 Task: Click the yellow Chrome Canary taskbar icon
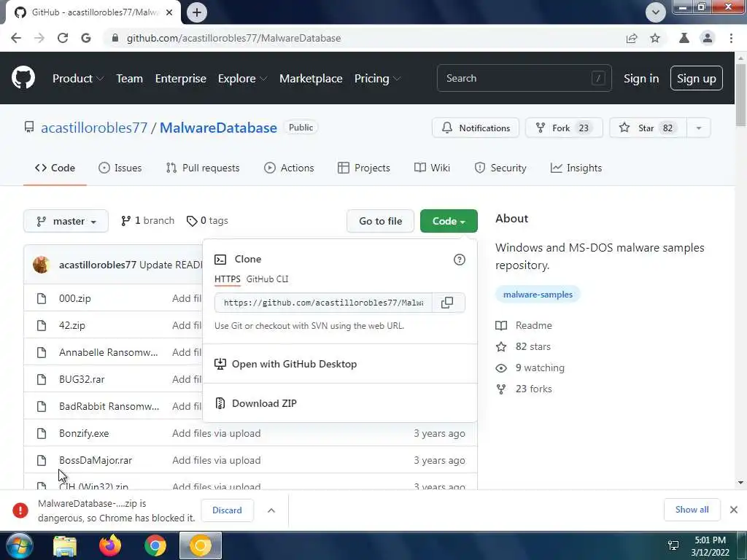[201, 545]
